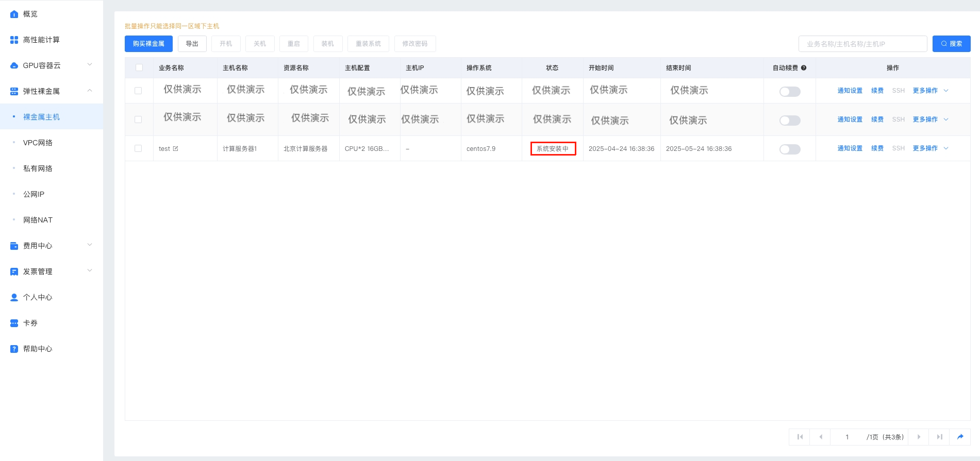Toggle auto-renew for the test host
980x461 pixels.
tap(789, 149)
